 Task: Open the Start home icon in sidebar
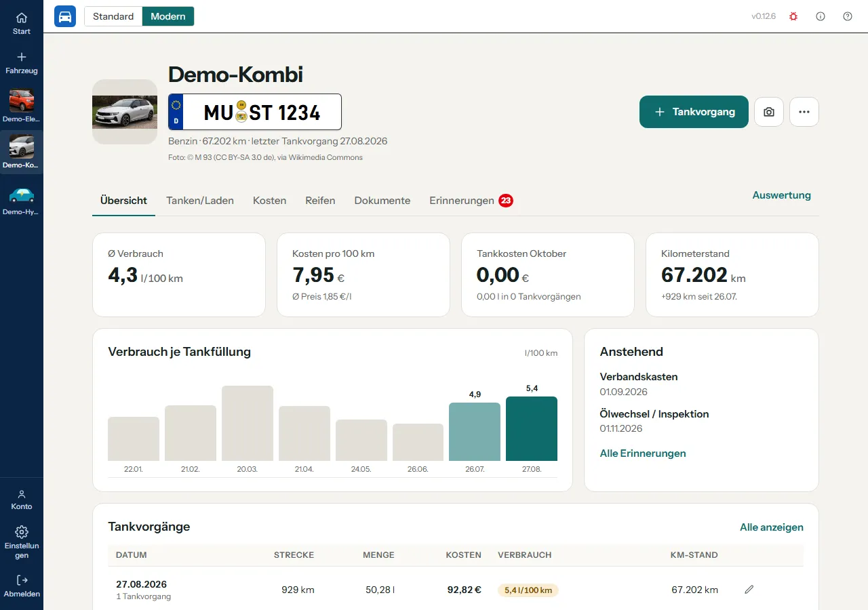click(22, 18)
